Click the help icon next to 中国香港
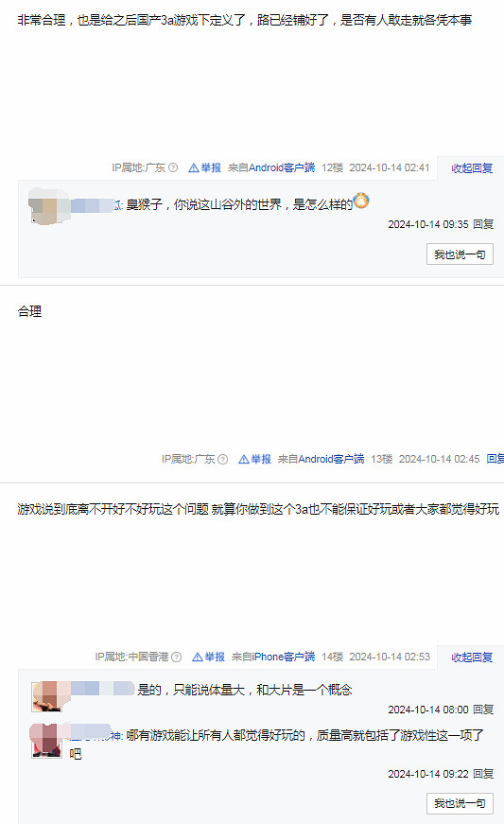 (x=177, y=657)
